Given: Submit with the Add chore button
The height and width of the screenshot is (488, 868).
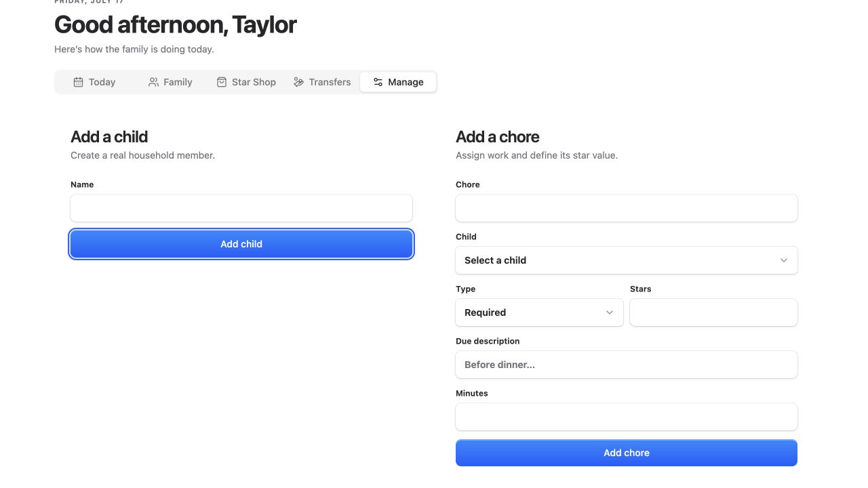Looking at the screenshot, I should click(x=627, y=453).
